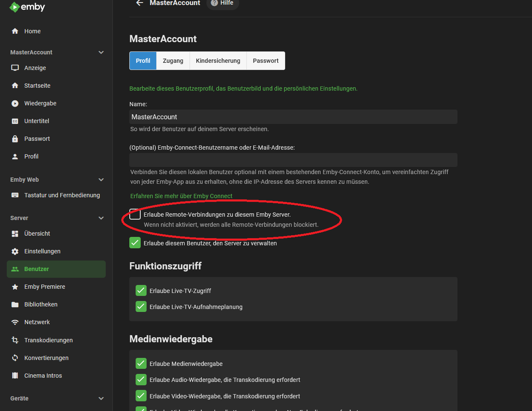Toggle Erlaube Live-TV-Zugriff checkbox
Screen dimensions: 532x411
141,290
